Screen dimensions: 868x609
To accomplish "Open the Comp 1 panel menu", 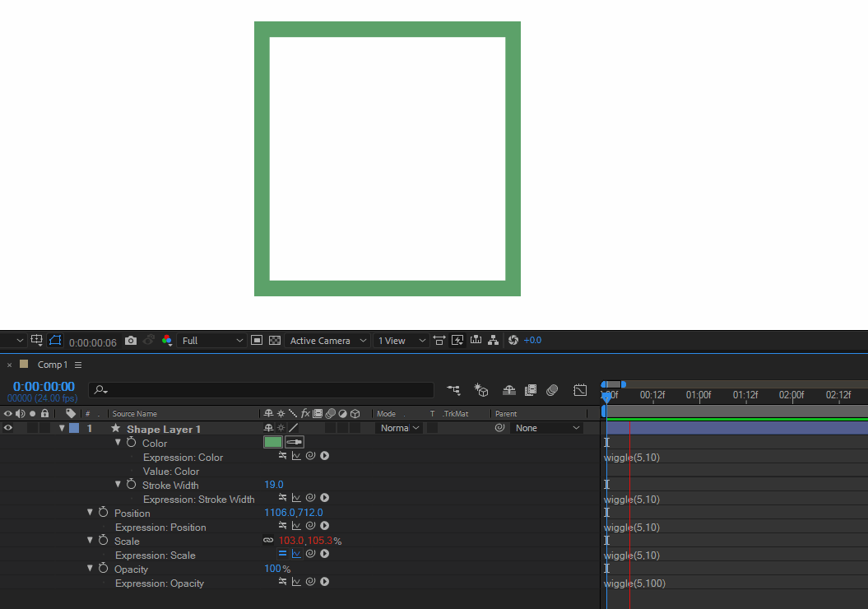I will pyautogui.click(x=78, y=365).
